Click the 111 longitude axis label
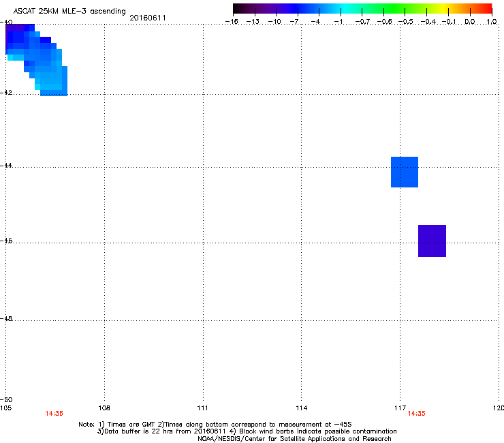This screenshot has width=504, height=443. 202,408
